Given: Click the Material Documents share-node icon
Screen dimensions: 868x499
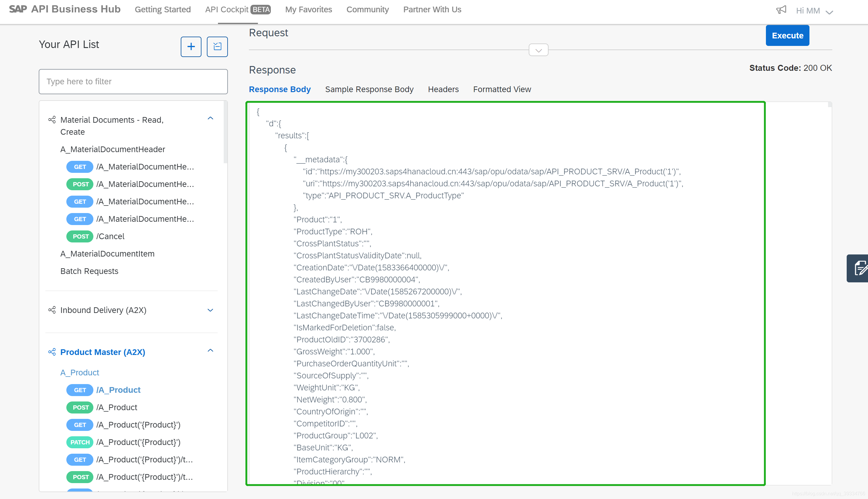Looking at the screenshot, I should tap(52, 120).
